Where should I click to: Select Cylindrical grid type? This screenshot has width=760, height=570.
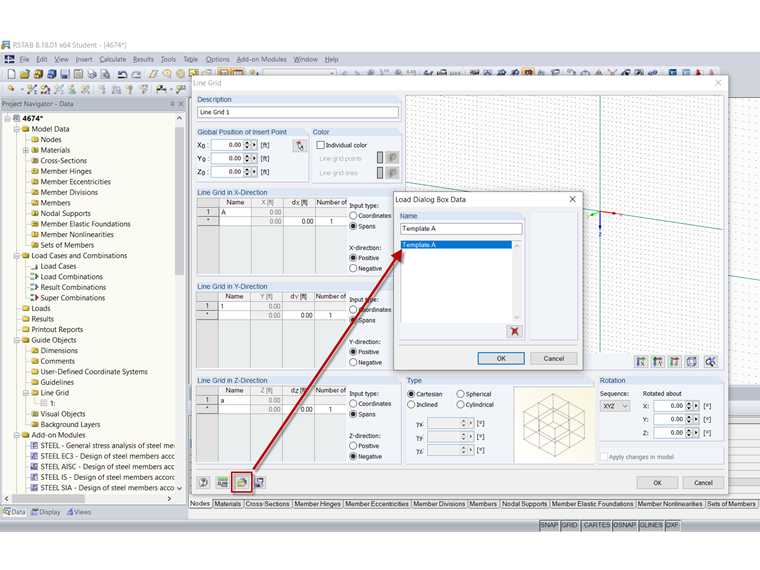[x=460, y=405]
